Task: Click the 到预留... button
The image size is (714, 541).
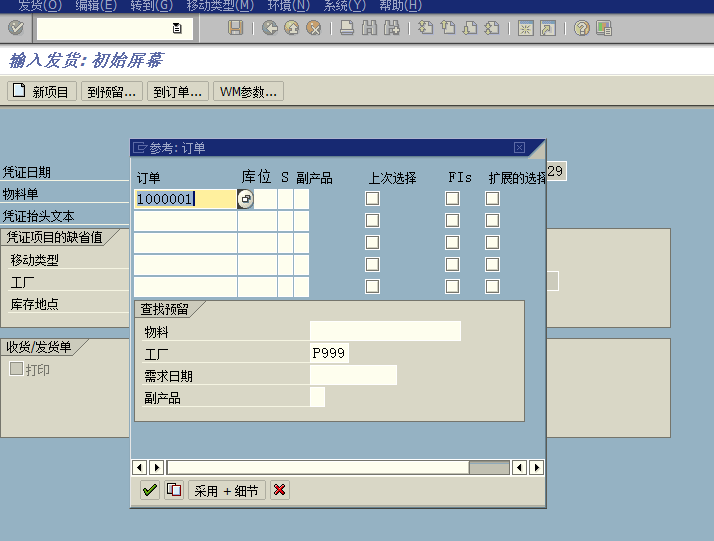Action: tap(112, 92)
